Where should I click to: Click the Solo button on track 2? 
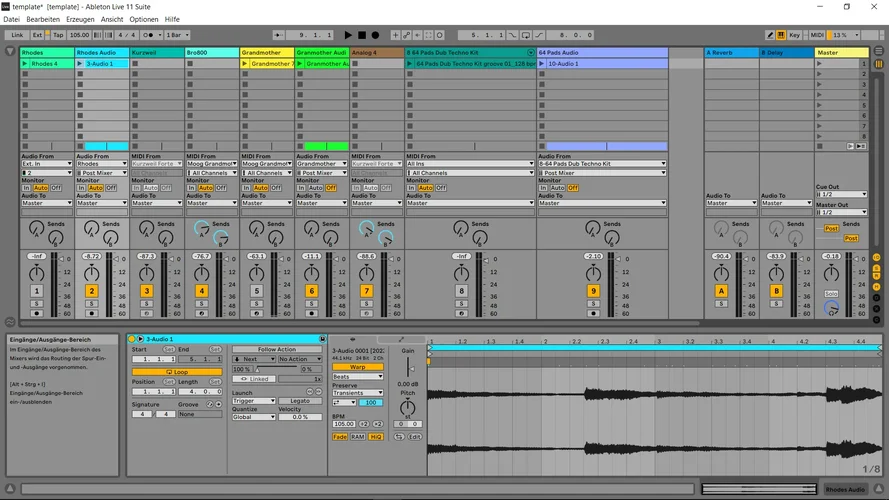click(92, 303)
